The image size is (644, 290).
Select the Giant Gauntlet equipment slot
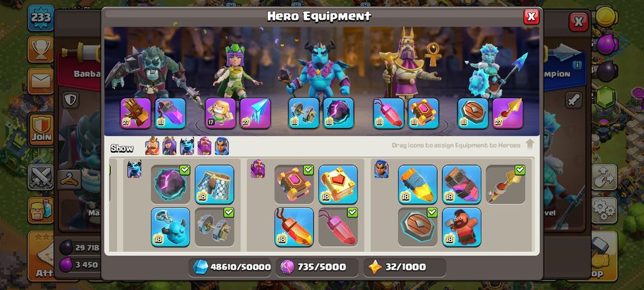tap(135, 113)
